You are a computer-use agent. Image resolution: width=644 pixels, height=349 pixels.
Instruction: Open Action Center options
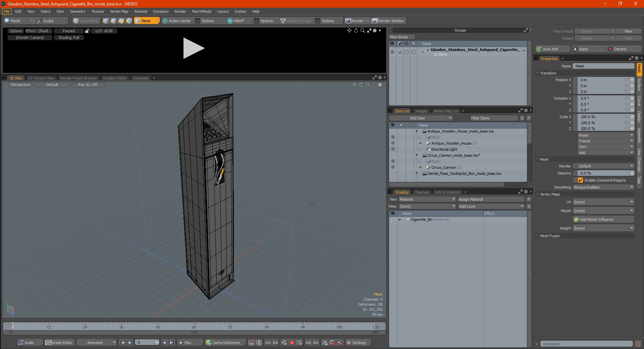click(x=177, y=21)
